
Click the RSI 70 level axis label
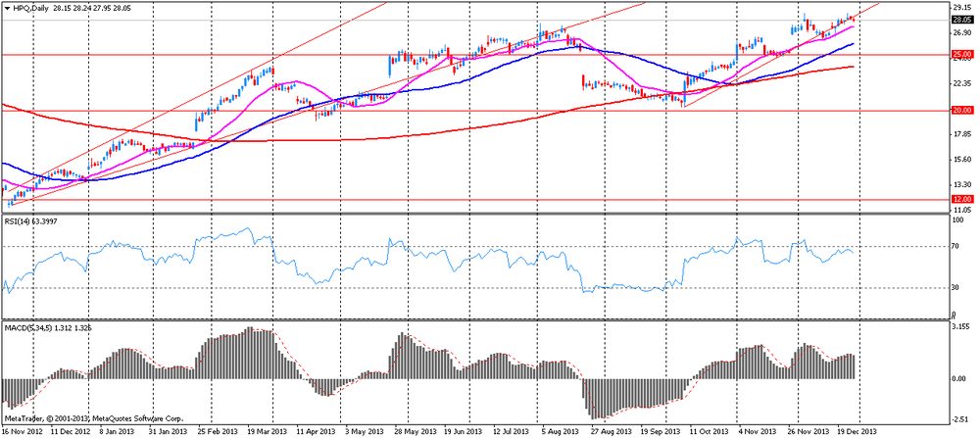[956, 247]
